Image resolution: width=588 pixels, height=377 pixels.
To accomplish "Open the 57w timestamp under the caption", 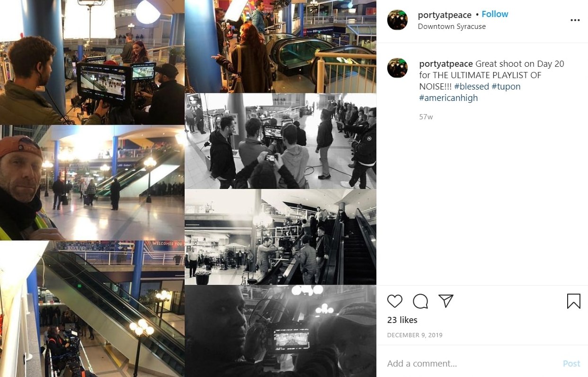I will coord(426,117).
